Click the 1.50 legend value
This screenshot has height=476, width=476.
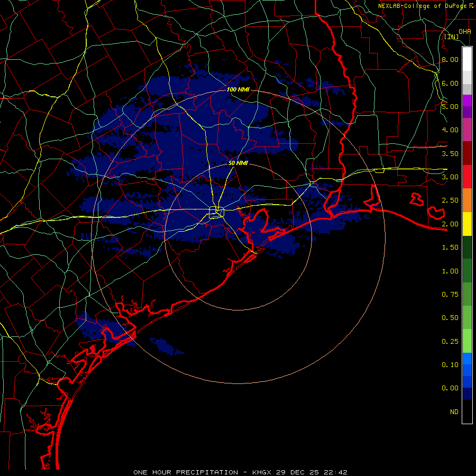[450, 248]
